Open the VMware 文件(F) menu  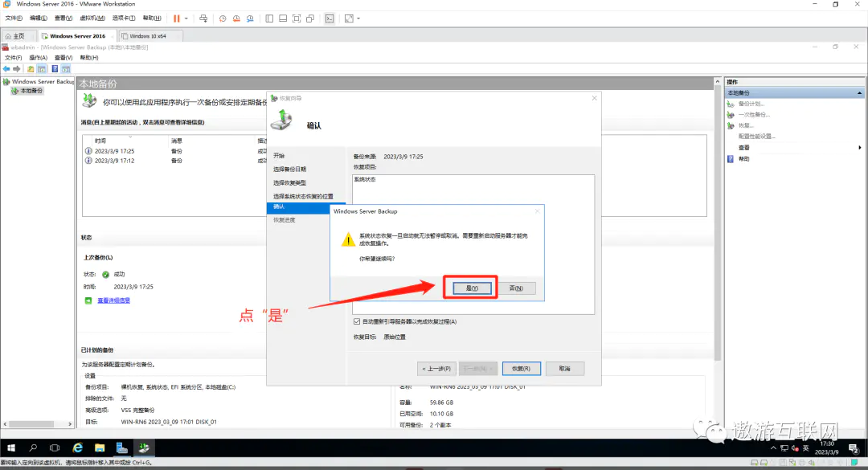14,18
